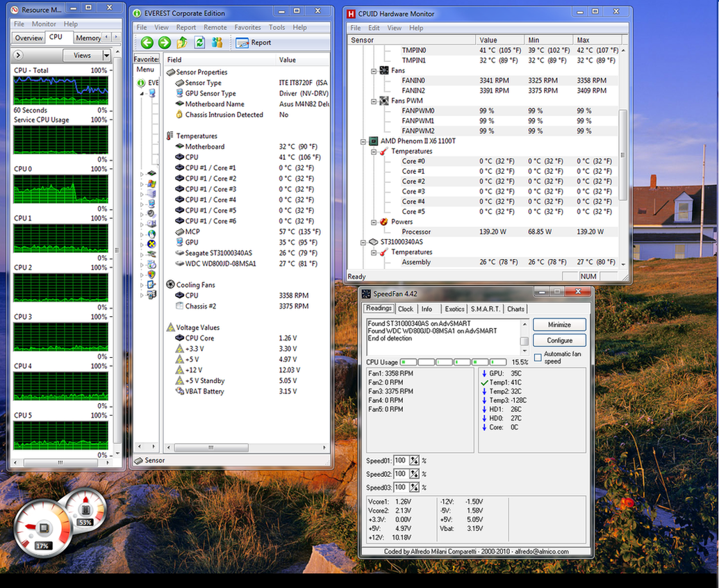Image resolution: width=719 pixels, height=588 pixels.
Task: Open the Remote menu in EVEREST
Action: point(215,28)
